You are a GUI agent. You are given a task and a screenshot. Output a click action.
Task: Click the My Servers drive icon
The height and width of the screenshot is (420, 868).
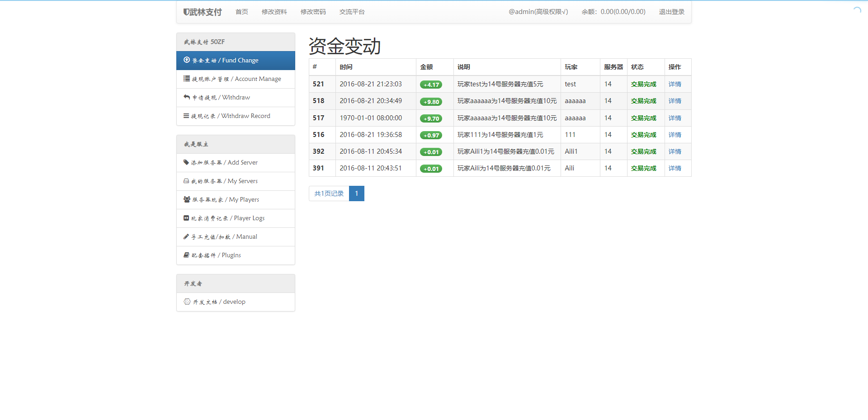(186, 181)
